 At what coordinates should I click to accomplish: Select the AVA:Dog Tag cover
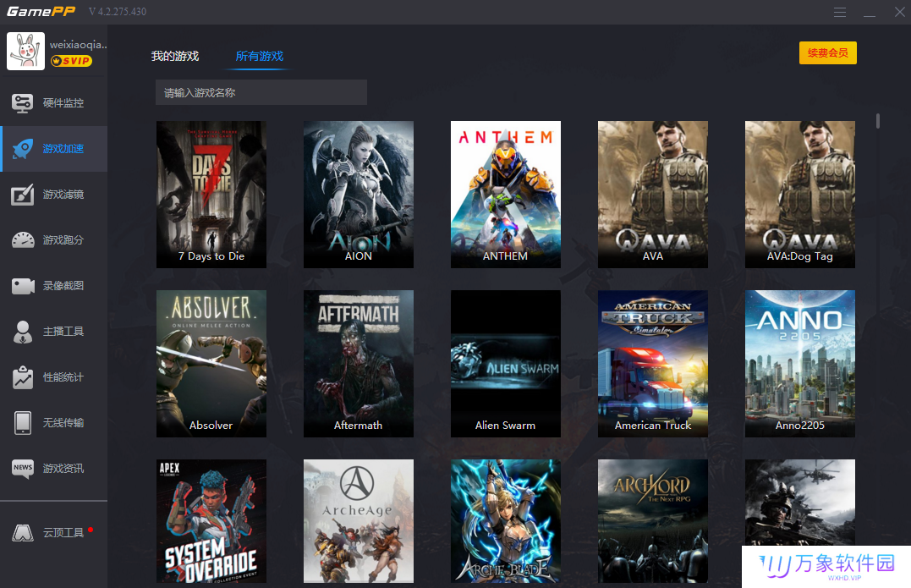click(800, 195)
